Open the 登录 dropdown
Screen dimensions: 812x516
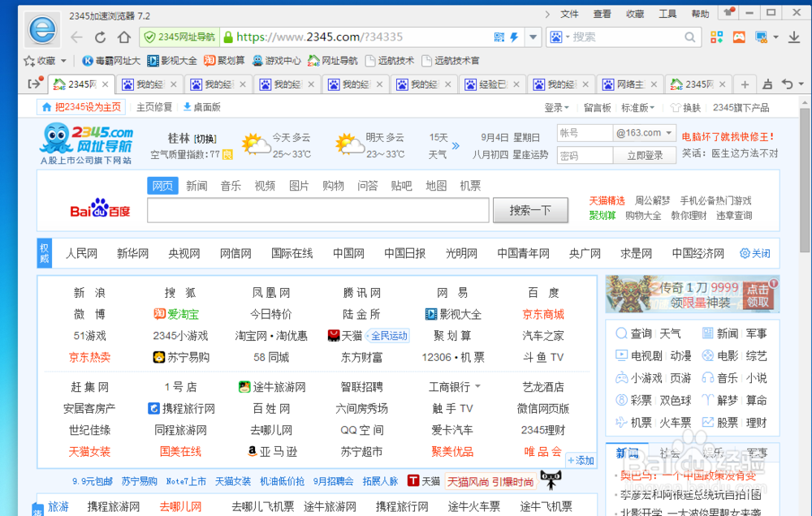(557, 108)
